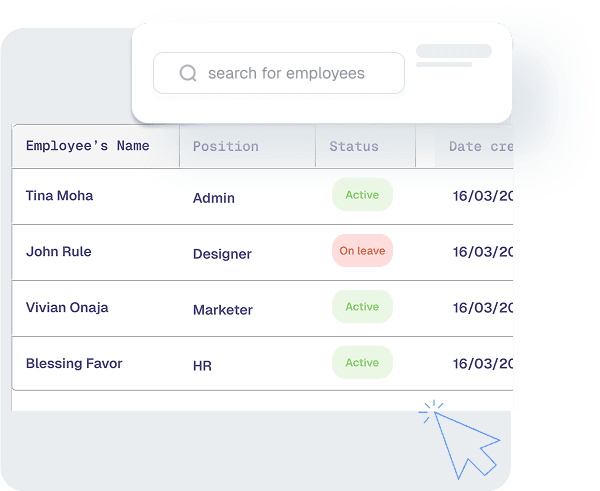
Task: Click the Status column header
Action: 354,147
